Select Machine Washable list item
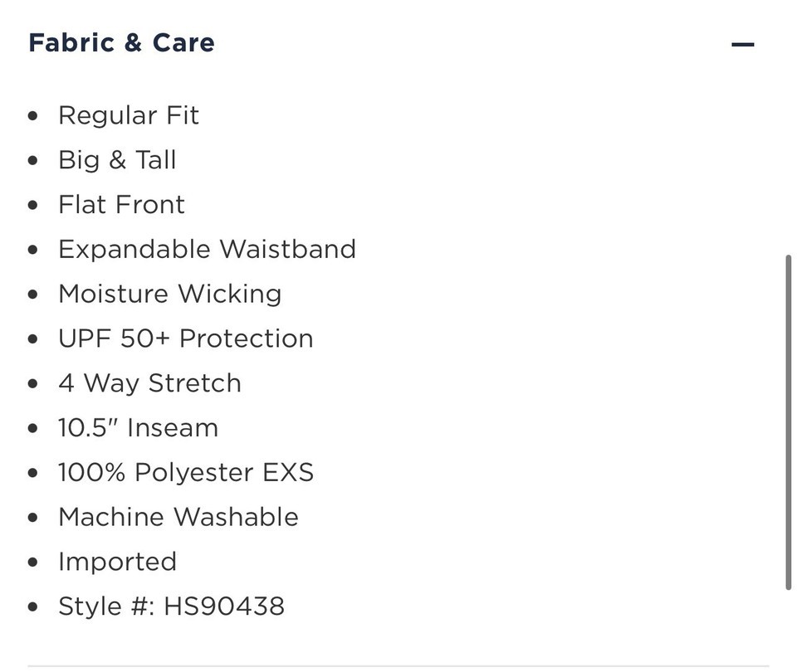Image resolution: width=797 pixels, height=672 pixels. (x=178, y=517)
